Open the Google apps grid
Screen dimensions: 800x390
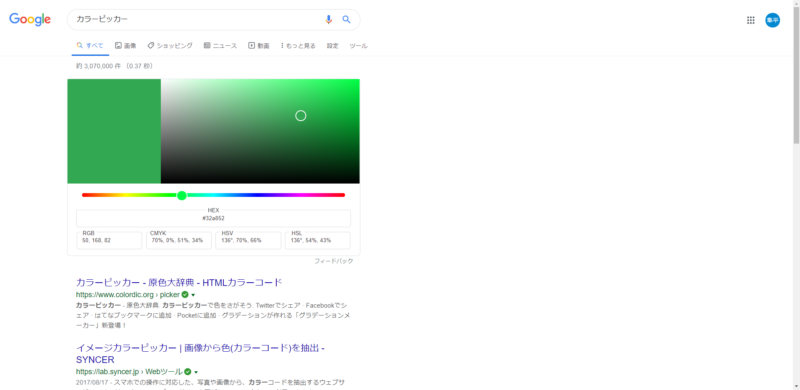751,20
